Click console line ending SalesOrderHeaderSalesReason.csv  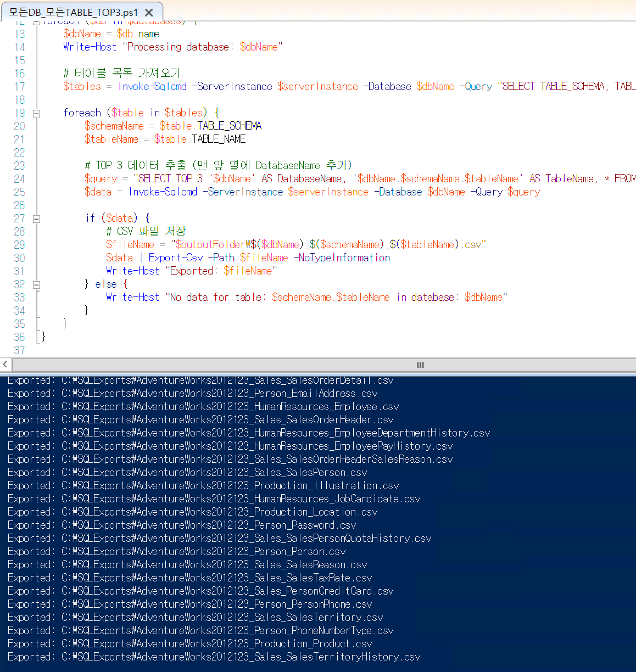pyautogui.click(x=230, y=459)
